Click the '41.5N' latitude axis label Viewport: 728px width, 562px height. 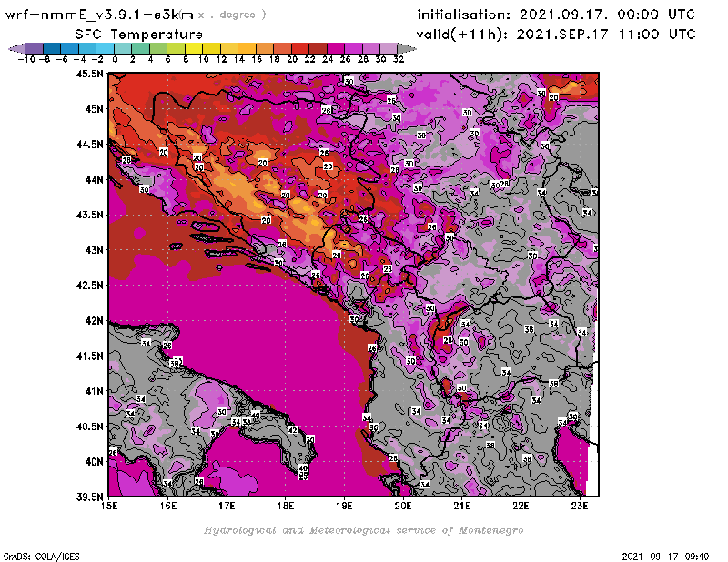click(x=89, y=356)
